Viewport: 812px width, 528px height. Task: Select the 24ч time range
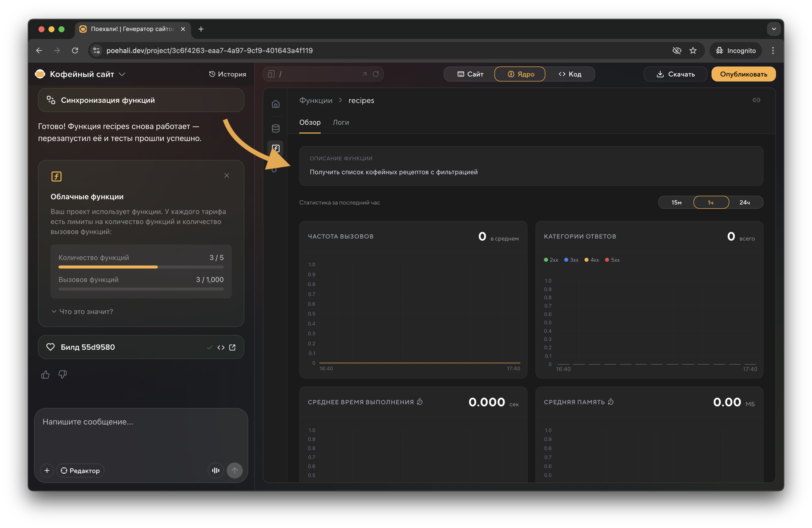pyautogui.click(x=744, y=202)
